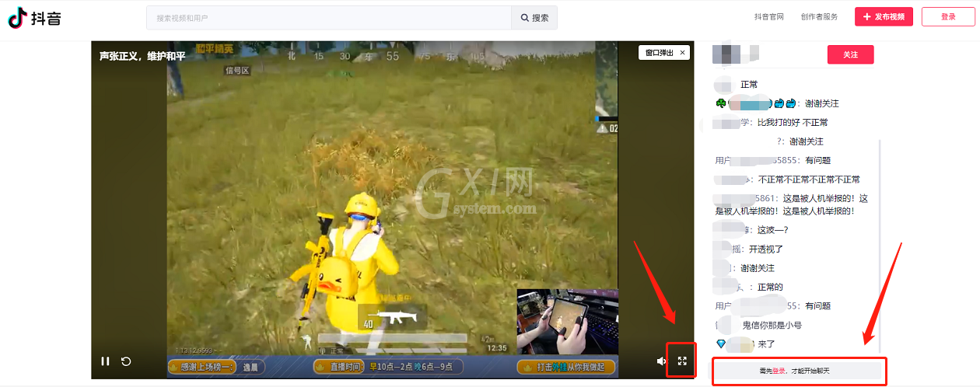
Task: Click the refresh stream icon
Action: pos(126,361)
